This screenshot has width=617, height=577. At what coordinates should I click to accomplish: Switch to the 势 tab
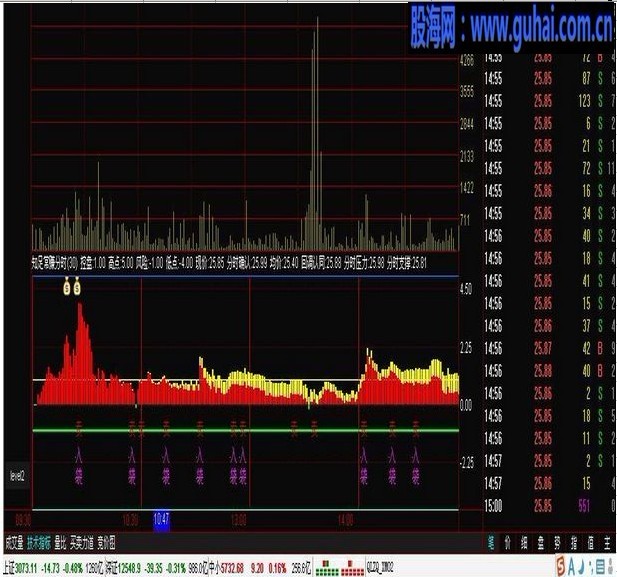pyautogui.click(x=557, y=544)
